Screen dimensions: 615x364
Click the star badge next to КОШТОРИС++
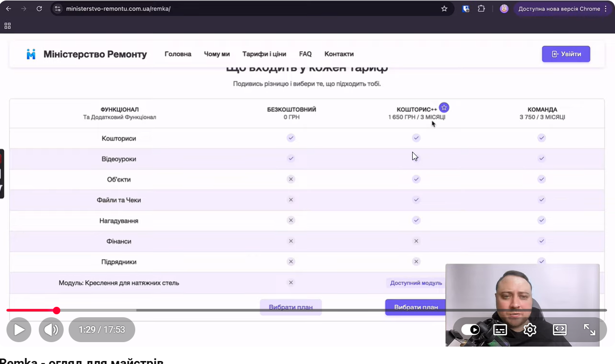click(444, 107)
